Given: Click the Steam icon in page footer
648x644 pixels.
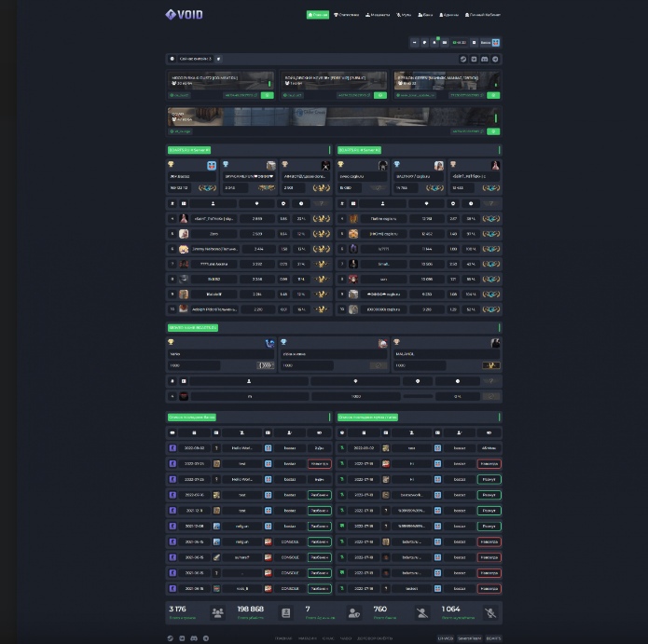Looking at the screenshot, I should tap(171, 638).
